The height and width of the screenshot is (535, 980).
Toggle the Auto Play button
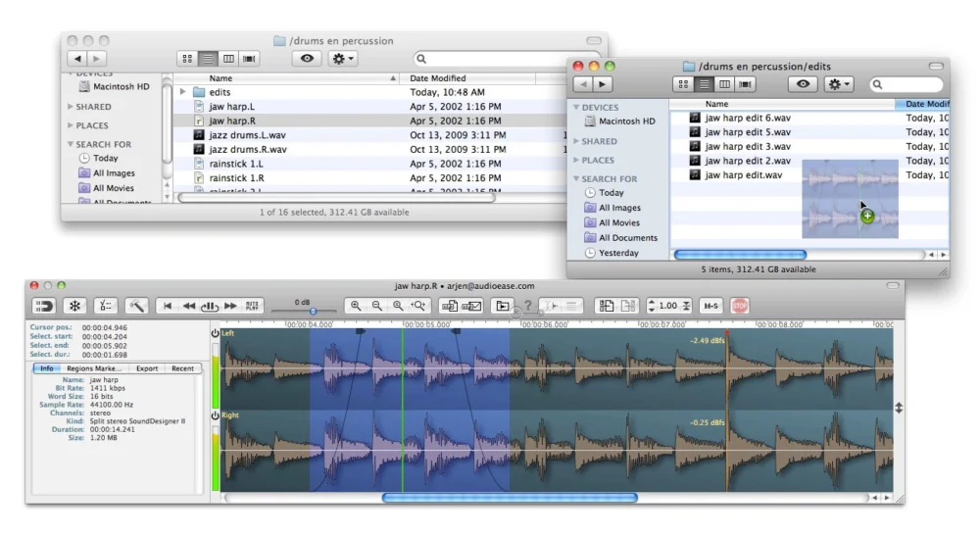[x=252, y=306]
